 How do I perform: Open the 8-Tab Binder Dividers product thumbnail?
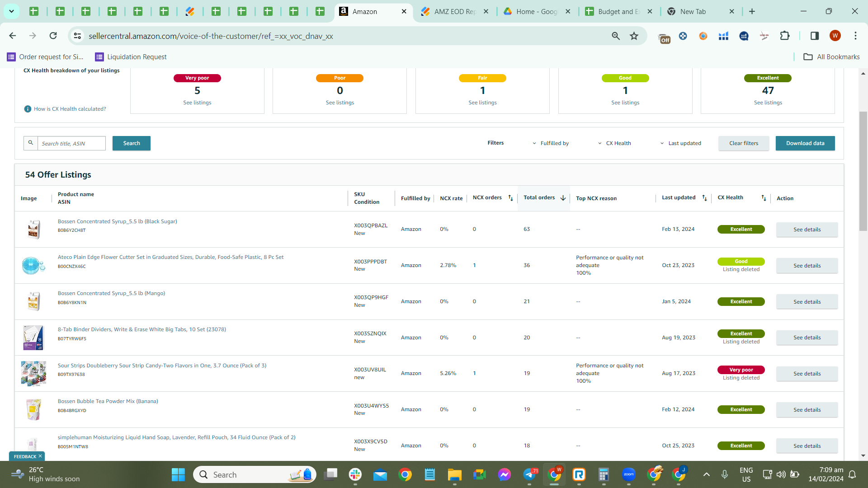coord(33,338)
